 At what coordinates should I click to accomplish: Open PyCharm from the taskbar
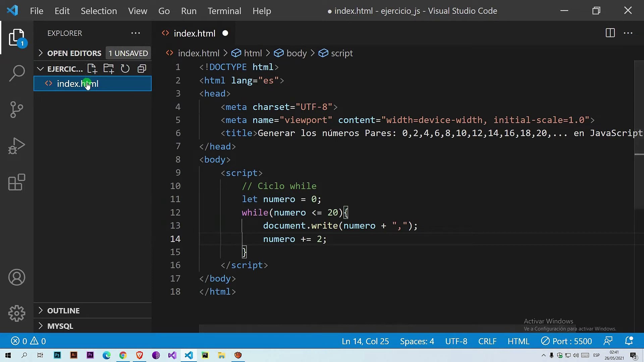tap(205, 355)
